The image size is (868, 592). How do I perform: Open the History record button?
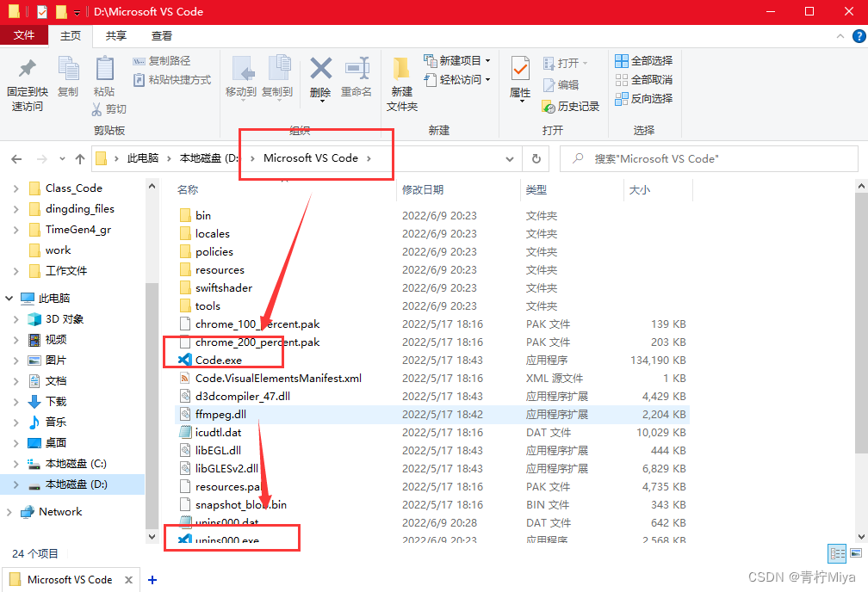570,106
